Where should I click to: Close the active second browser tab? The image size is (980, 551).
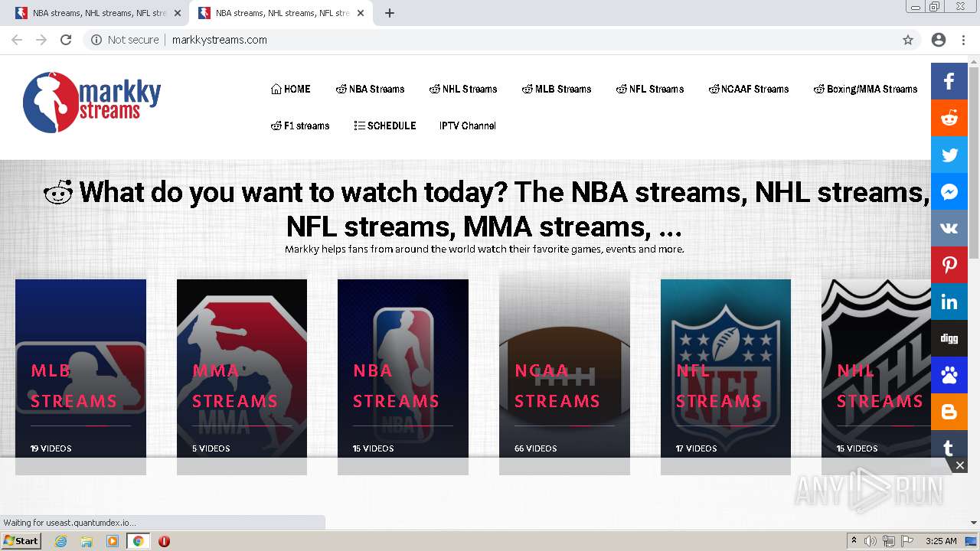361,13
